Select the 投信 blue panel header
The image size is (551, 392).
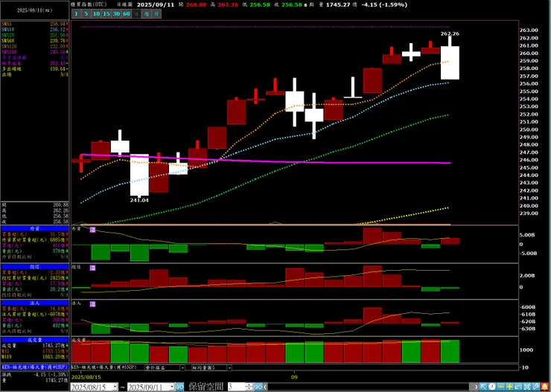pos(35,267)
